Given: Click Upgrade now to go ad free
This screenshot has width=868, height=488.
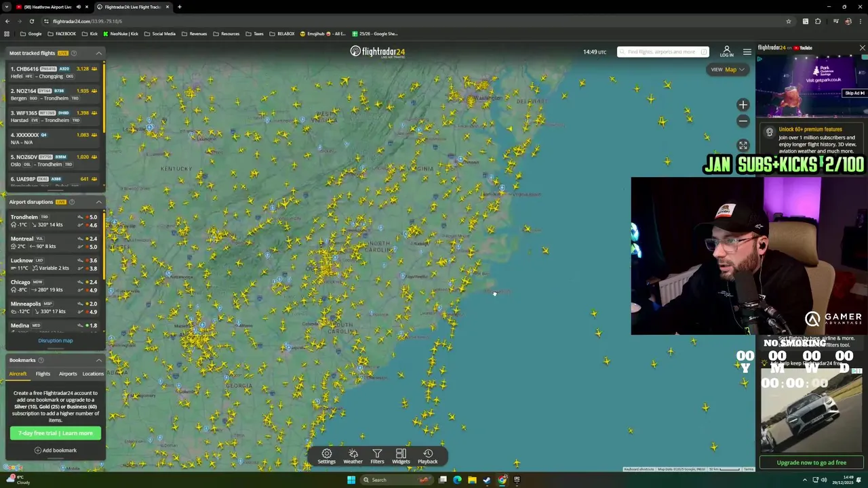Looking at the screenshot, I should (812, 462).
